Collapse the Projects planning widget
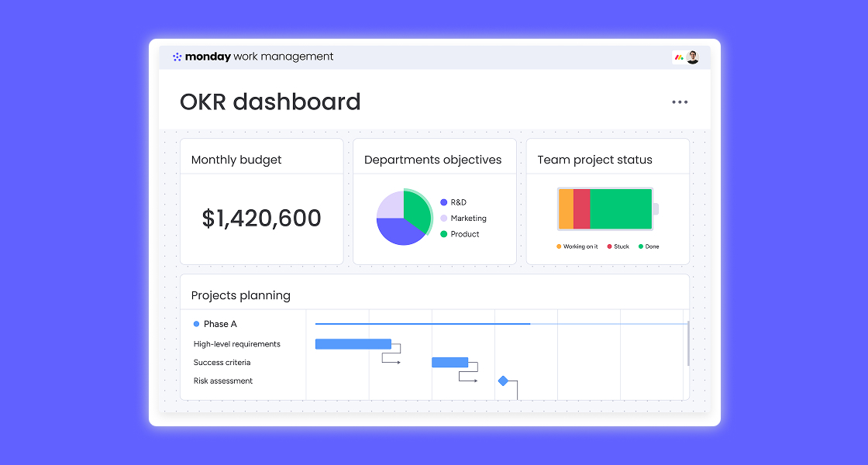This screenshot has width=868, height=465. (242, 295)
